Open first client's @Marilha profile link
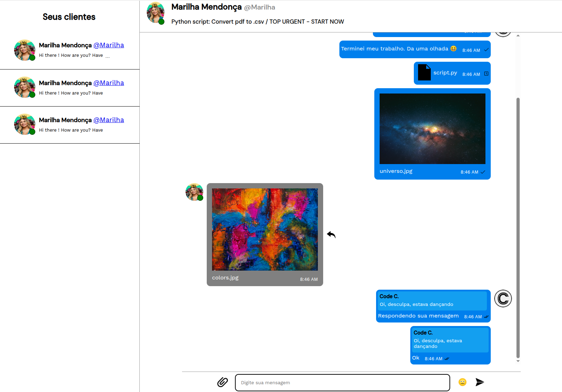 click(x=109, y=45)
